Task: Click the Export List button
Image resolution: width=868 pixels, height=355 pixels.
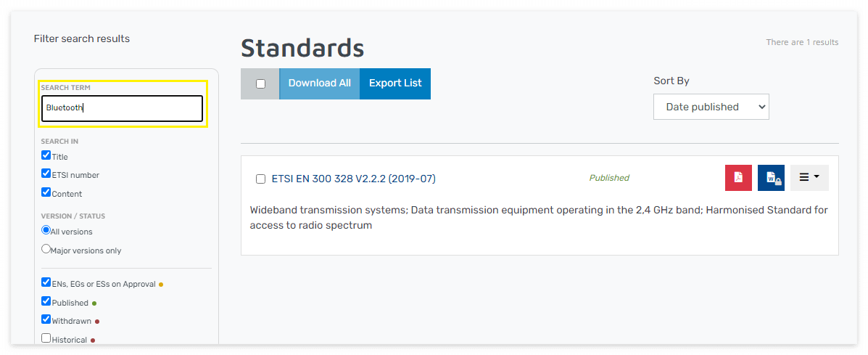Action: click(395, 83)
